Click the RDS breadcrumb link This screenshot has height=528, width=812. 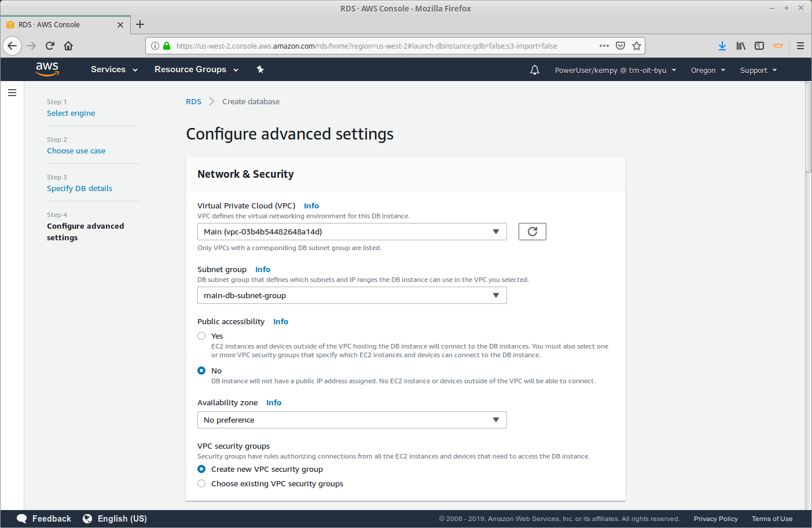pyautogui.click(x=193, y=101)
